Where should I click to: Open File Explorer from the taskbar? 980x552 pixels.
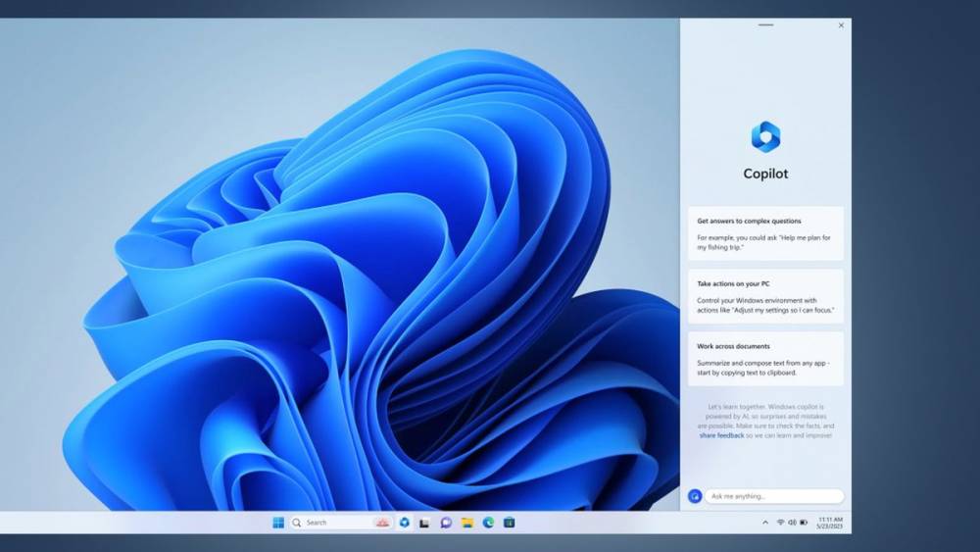point(467,523)
